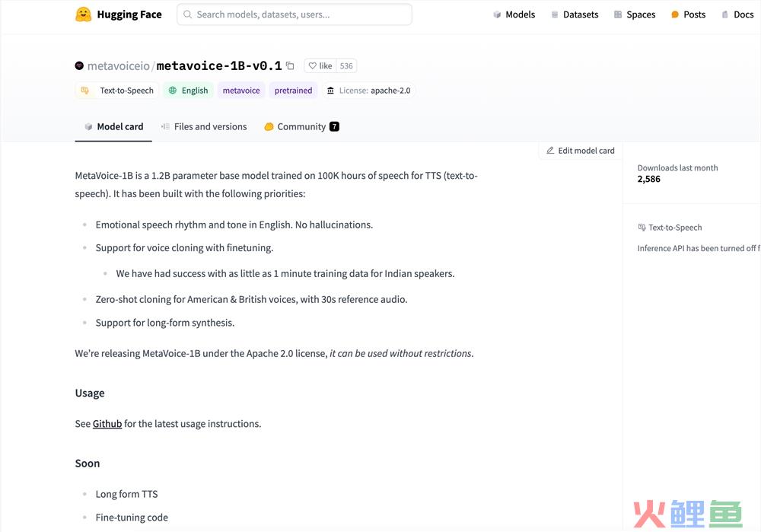This screenshot has height=532, width=761.
Task: Click the Usage heading
Action: 90,393
